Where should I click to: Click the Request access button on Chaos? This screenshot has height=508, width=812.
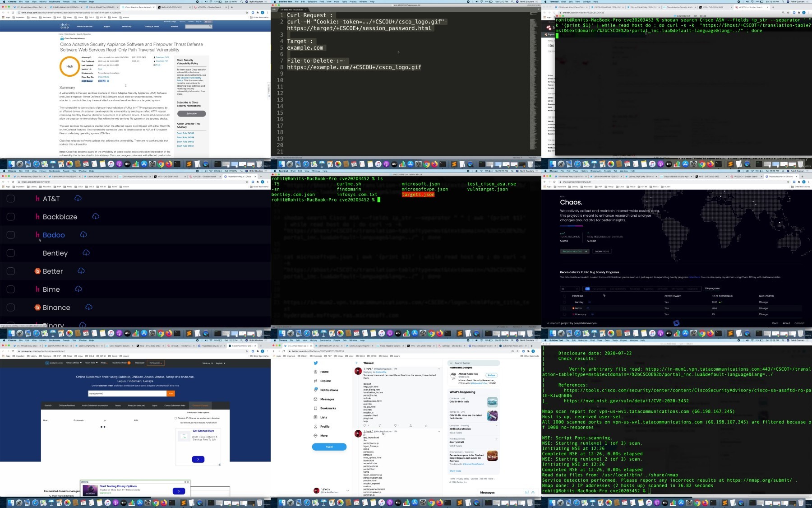[x=575, y=251]
